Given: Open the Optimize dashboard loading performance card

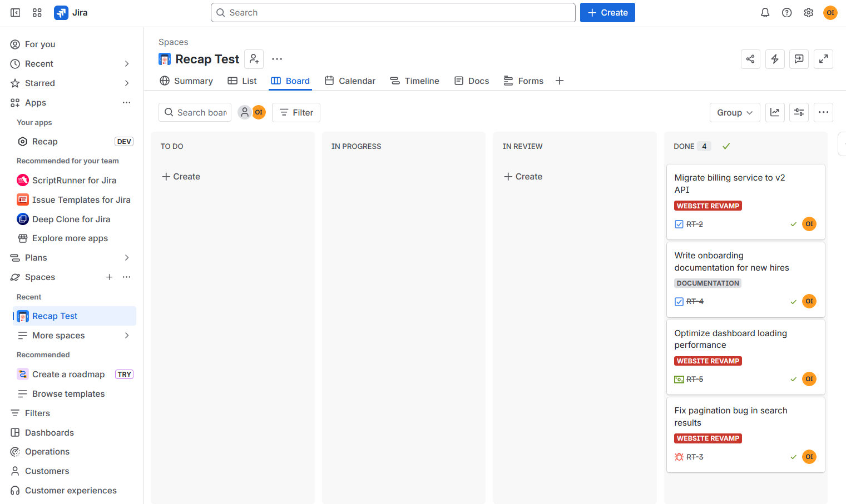Looking at the screenshot, I should [x=745, y=357].
